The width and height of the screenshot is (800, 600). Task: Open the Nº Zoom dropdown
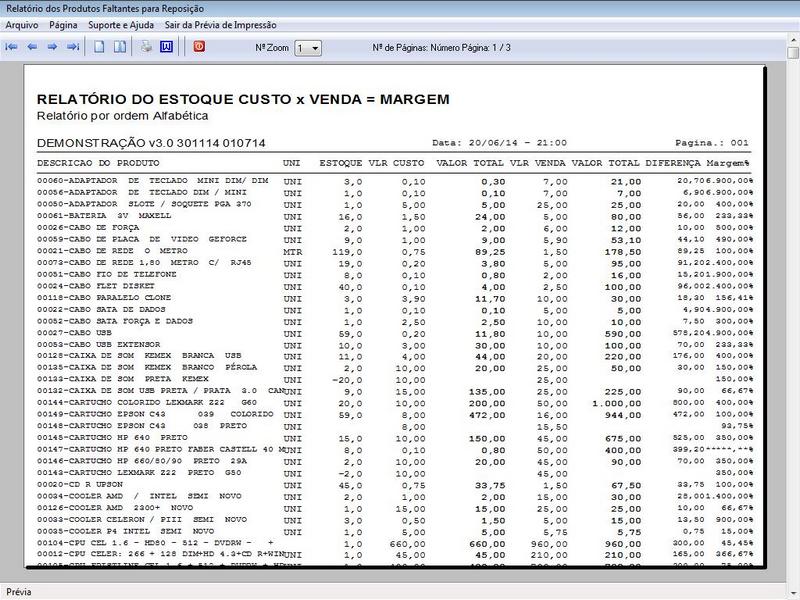pyautogui.click(x=308, y=48)
